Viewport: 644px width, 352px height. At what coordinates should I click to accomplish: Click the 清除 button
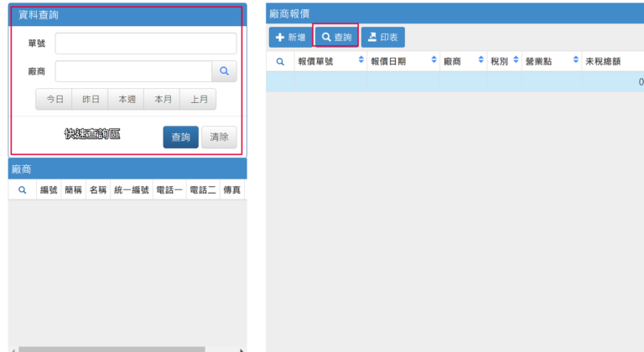219,137
